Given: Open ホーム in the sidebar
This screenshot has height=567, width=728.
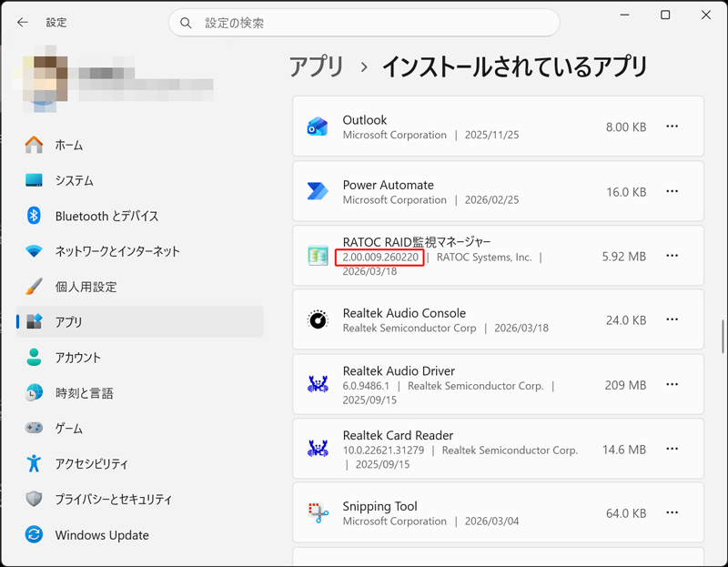Looking at the screenshot, I should pyautogui.click(x=68, y=145).
